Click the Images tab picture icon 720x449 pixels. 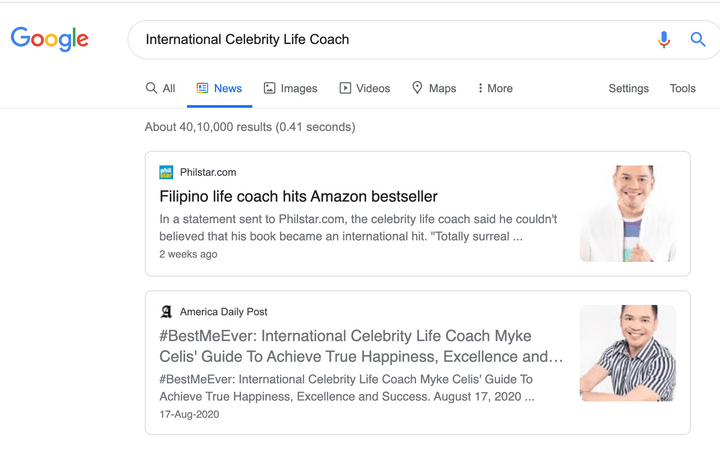pyautogui.click(x=270, y=88)
